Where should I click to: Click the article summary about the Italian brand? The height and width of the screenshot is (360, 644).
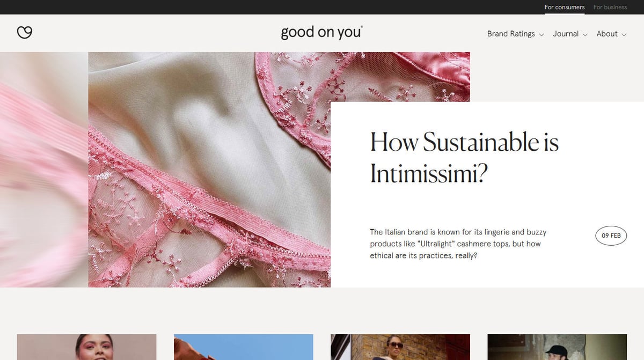[458, 244]
